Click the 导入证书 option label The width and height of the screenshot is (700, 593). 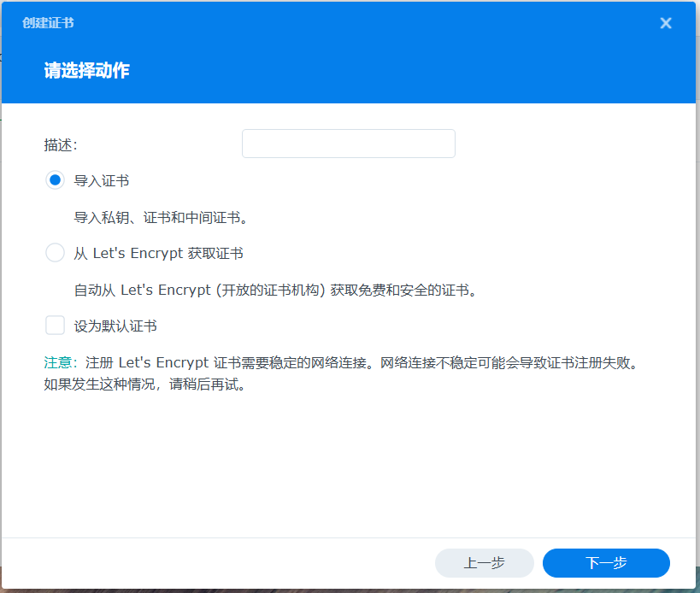point(101,180)
